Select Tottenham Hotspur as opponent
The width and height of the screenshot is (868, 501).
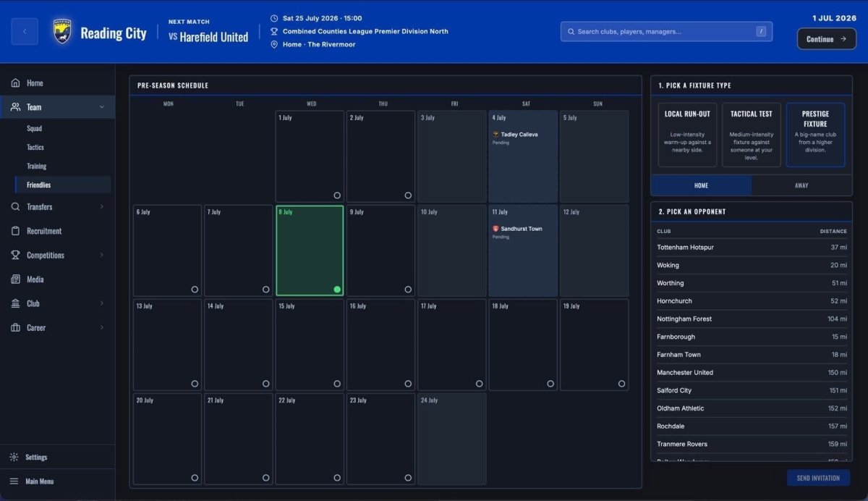pyautogui.click(x=752, y=248)
